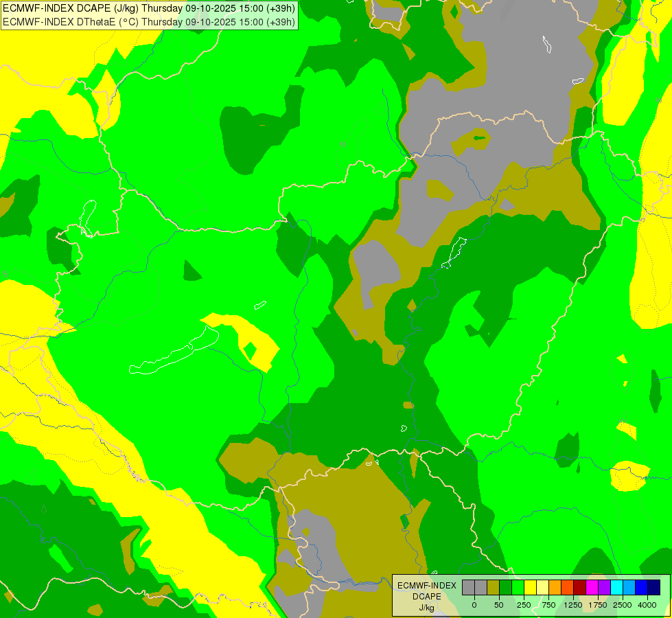The image size is (672, 618).
Task: Click the legend value 750
Action: click(x=548, y=605)
